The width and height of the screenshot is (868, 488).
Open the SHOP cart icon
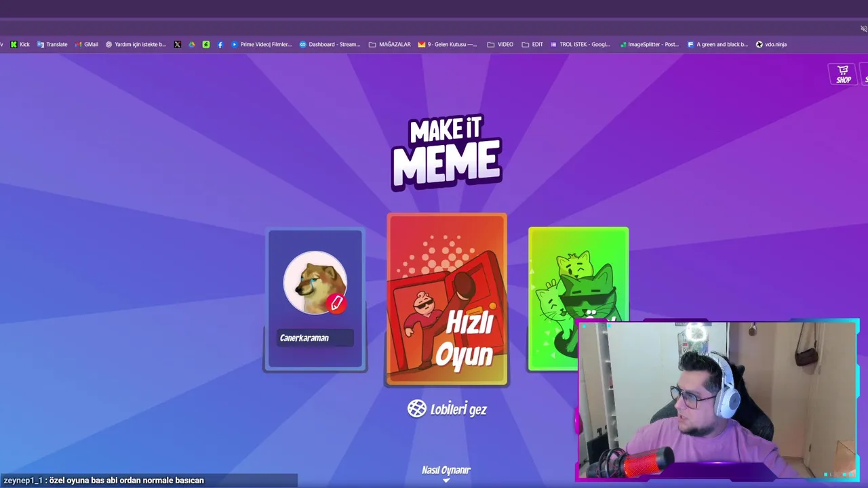[843, 74]
